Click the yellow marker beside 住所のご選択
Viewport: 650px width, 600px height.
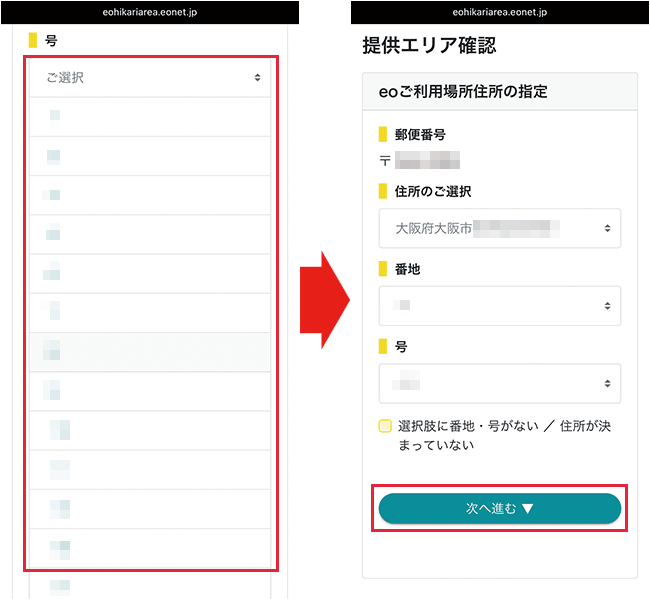[382, 191]
